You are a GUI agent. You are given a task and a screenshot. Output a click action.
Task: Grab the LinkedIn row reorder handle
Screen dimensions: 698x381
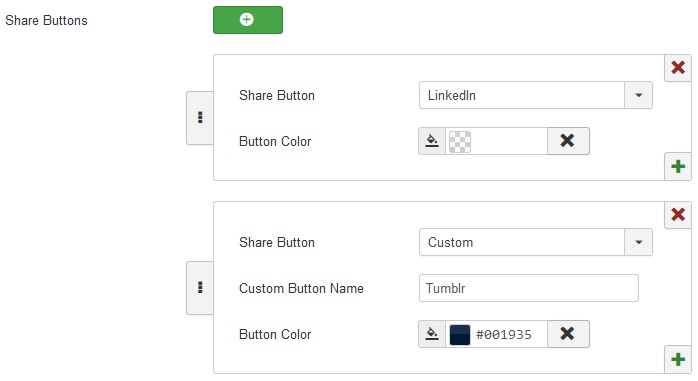pos(200,118)
